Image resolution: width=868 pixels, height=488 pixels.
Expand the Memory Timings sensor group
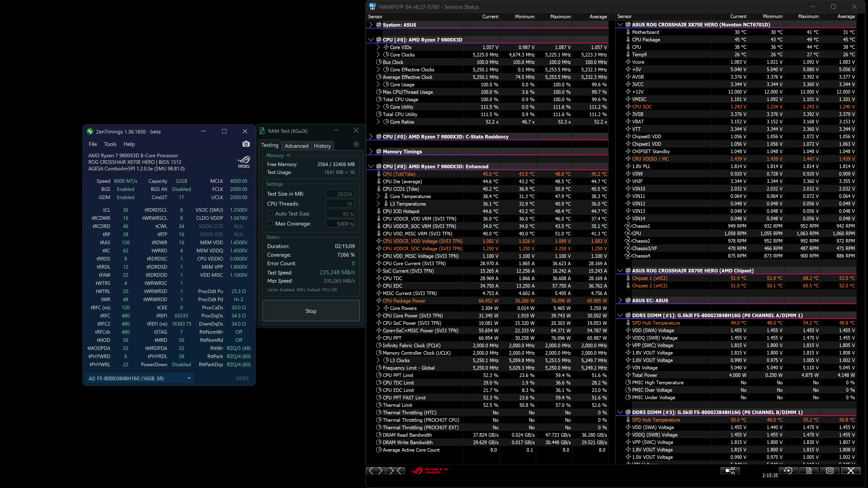click(371, 152)
